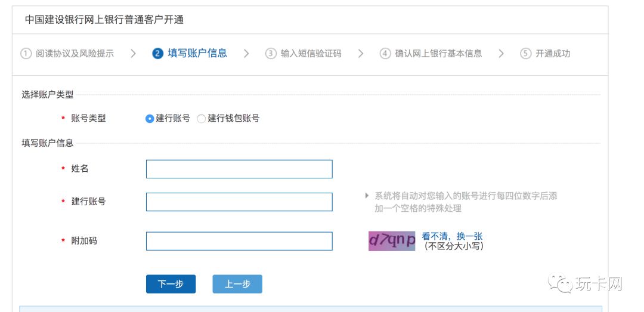
Task: Select the 建行账号 radio button
Action: tap(150, 119)
